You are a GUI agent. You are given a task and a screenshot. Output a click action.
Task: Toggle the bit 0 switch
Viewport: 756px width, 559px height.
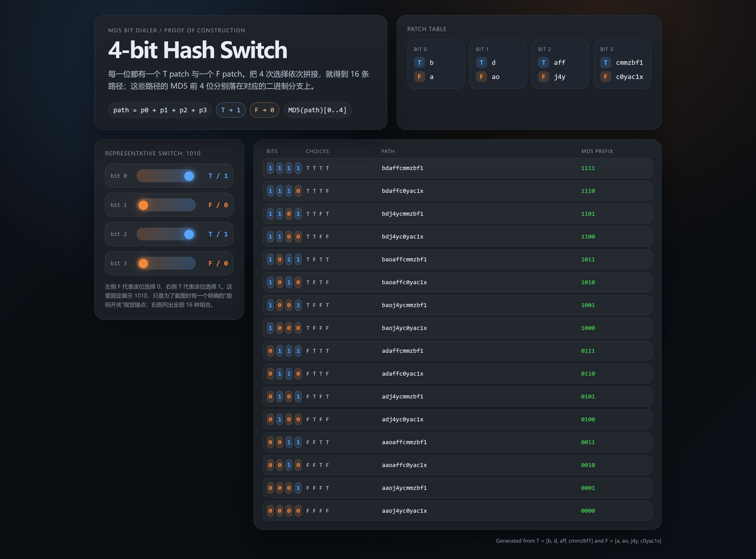(166, 176)
